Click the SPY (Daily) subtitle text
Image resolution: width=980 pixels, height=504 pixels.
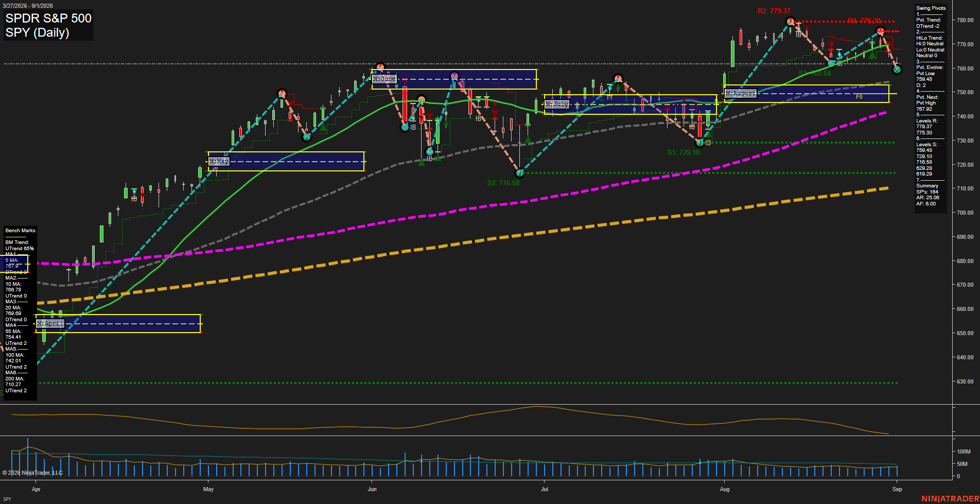(x=37, y=33)
